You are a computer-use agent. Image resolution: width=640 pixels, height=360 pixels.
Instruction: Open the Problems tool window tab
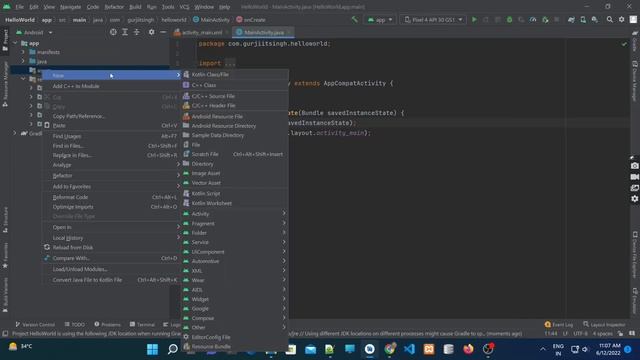point(107,324)
